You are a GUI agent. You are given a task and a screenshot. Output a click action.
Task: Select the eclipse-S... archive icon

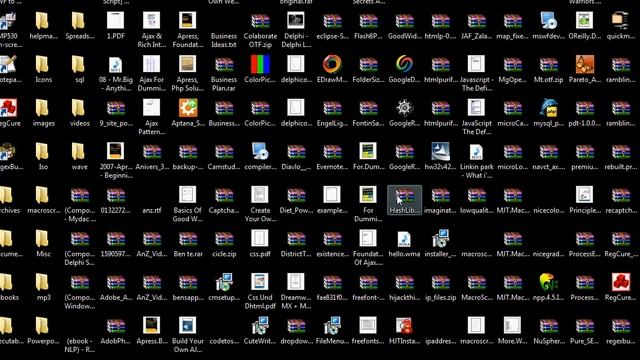point(332,20)
